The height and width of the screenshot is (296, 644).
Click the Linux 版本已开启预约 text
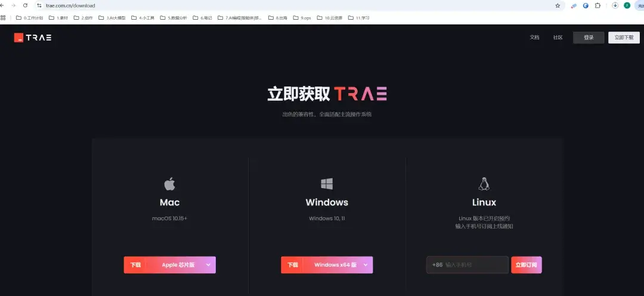click(484, 218)
